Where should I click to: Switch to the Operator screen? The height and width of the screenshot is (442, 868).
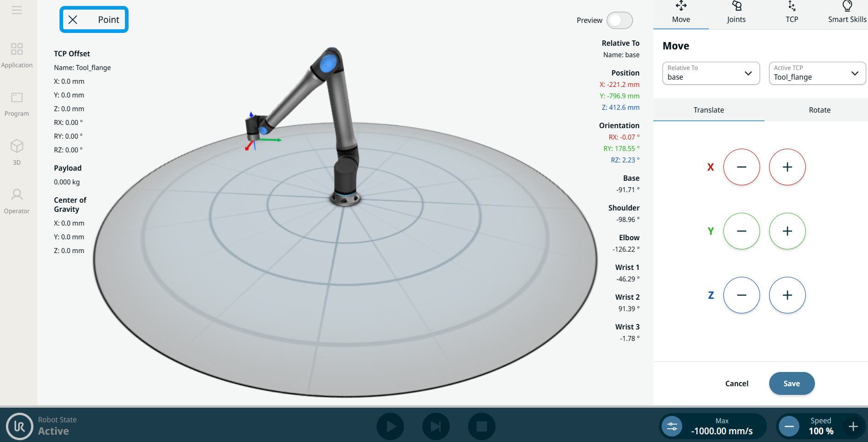pyautogui.click(x=17, y=201)
